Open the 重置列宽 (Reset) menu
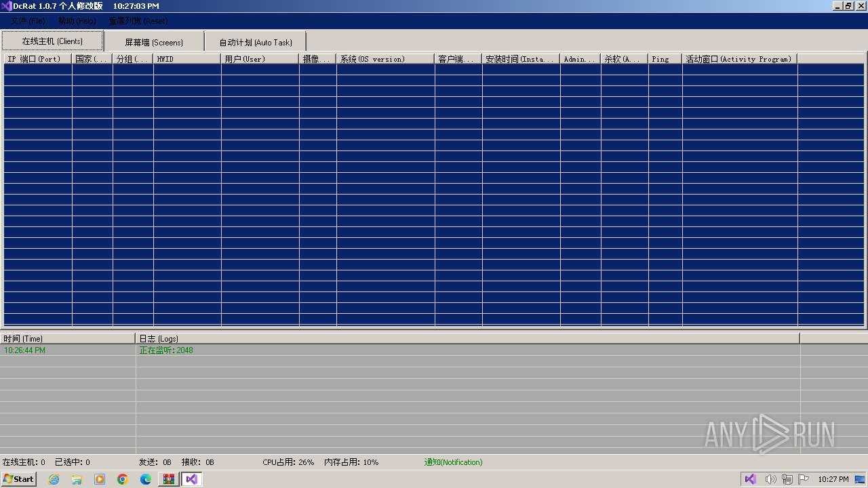868x488 pixels. pos(138,21)
